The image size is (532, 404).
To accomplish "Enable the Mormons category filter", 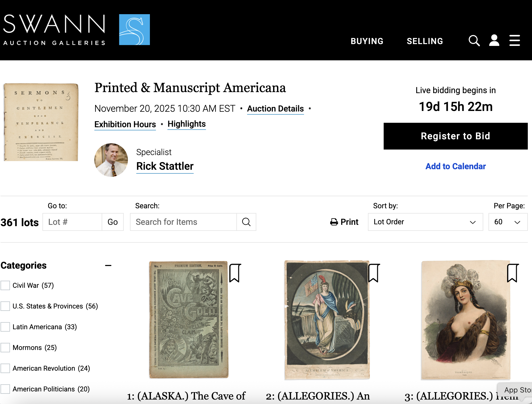I will click(5, 348).
